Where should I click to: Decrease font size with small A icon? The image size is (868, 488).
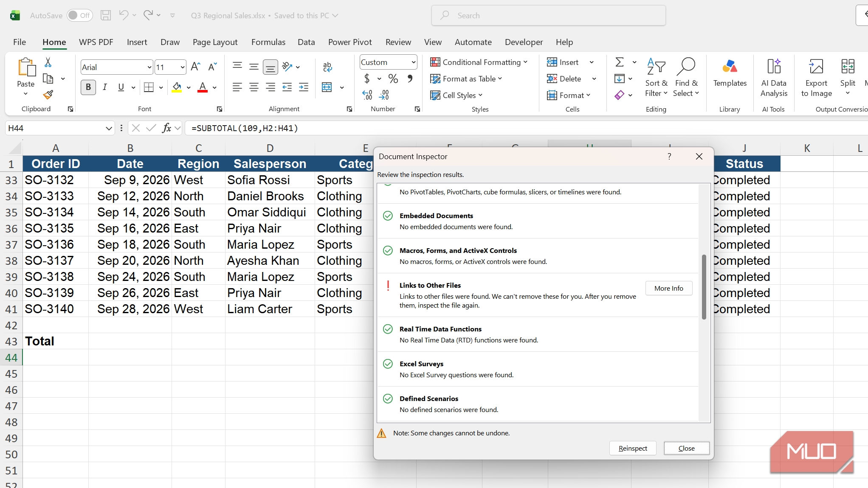(212, 67)
